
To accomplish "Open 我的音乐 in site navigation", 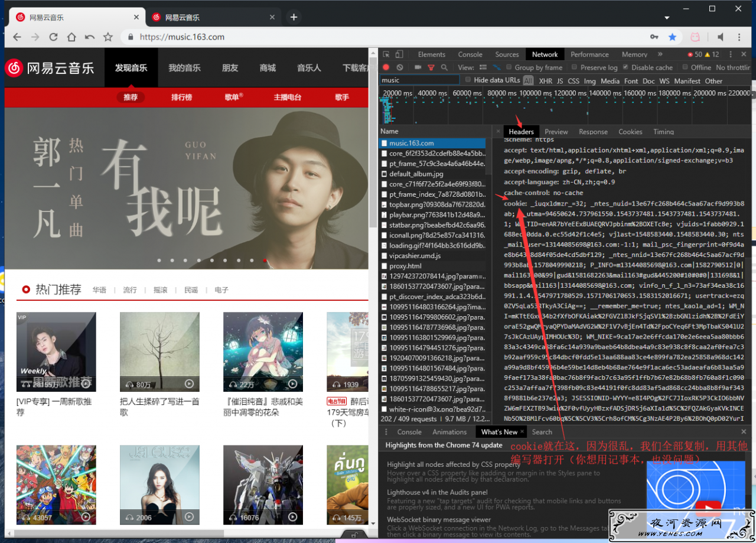I will pos(184,68).
